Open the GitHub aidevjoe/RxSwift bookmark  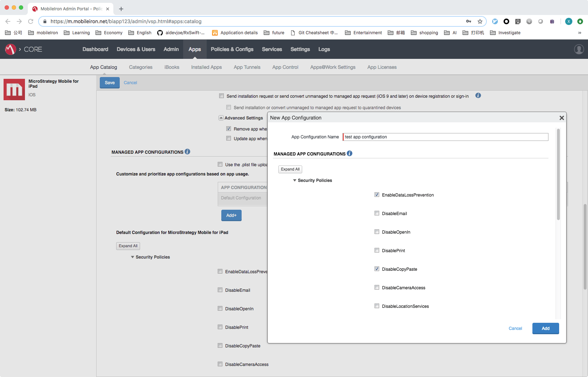pos(181,33)
